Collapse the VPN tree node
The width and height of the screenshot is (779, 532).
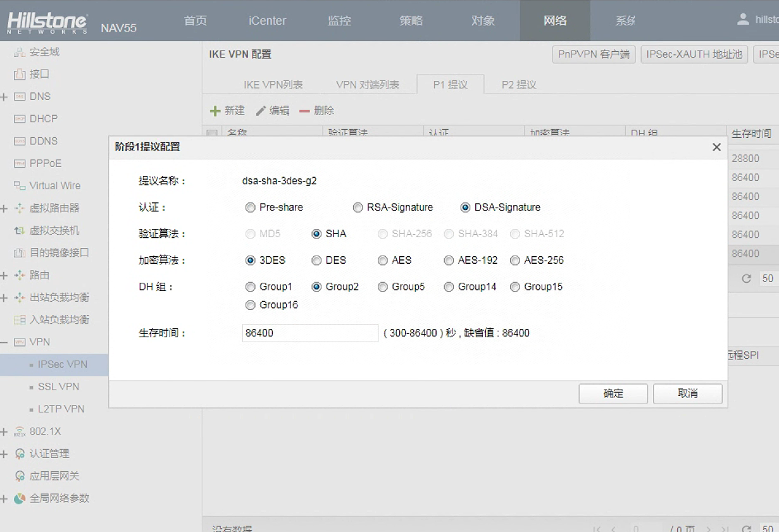pos(4,342)
